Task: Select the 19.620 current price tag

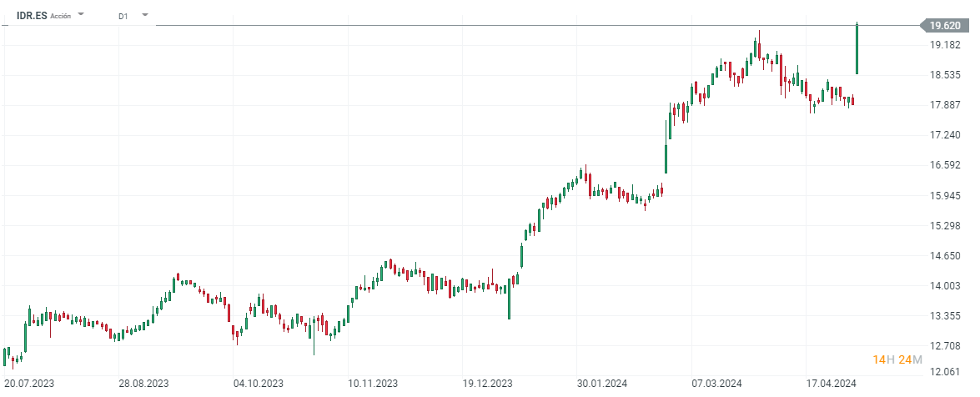Action: pyautogui.click(x=950, y=25)
